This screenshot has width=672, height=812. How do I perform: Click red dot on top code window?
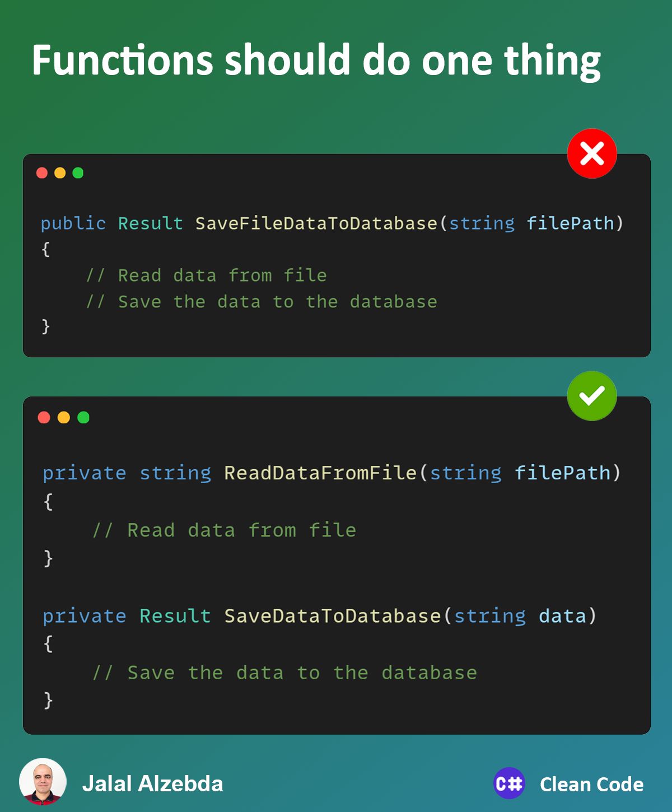[42, 173]
